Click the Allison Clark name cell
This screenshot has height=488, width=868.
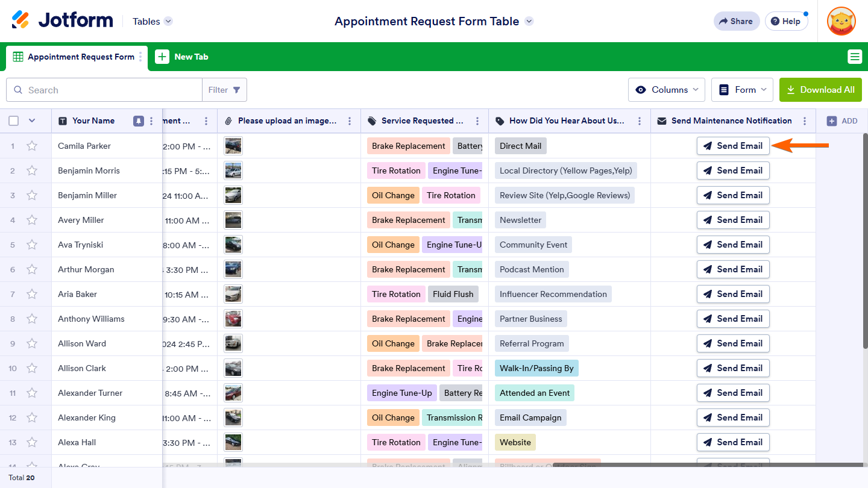pyautogui.click(x=107, y=368)
